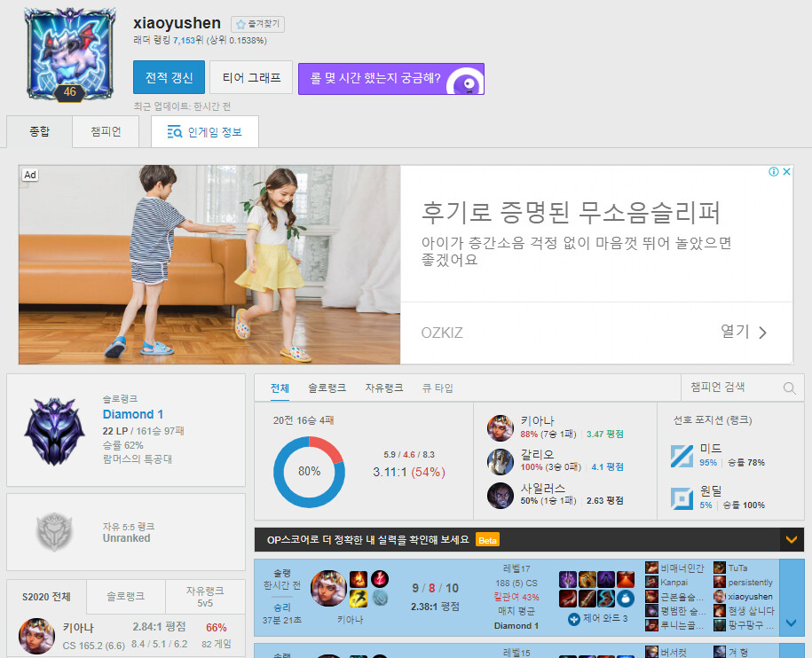Open player persistently profile link
Viewport: 812px width, 658px height.
pyautogui.click(x=750, y=583)
